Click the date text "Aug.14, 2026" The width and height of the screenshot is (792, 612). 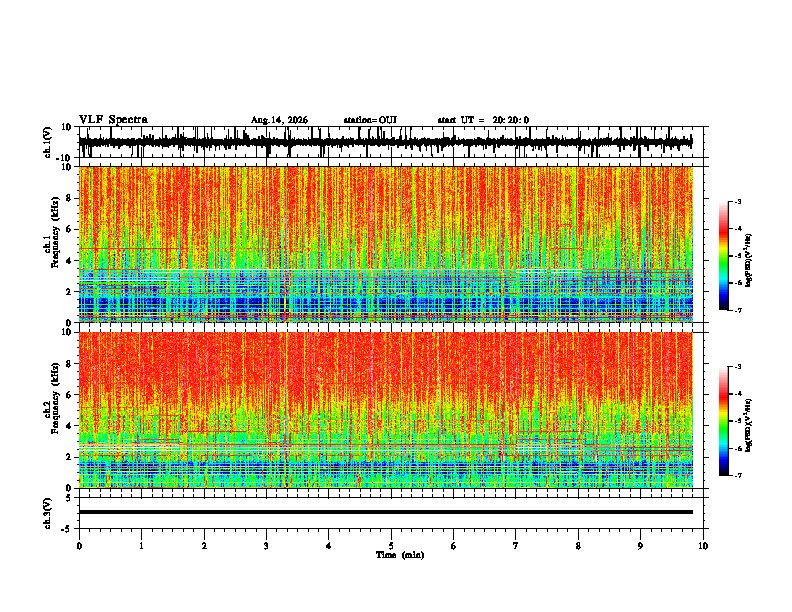click(279, 120)
